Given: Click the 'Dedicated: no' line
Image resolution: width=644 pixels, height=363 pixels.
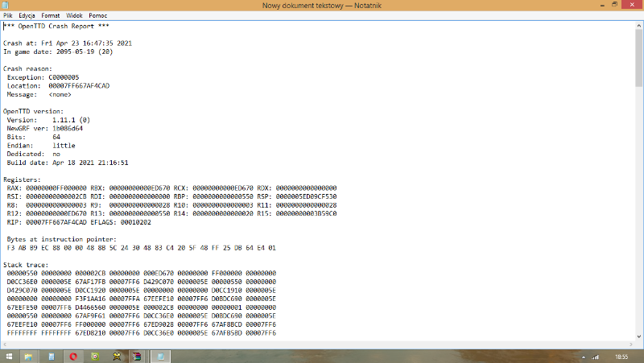Looking at the screenshot, I should tap(33, 154).
